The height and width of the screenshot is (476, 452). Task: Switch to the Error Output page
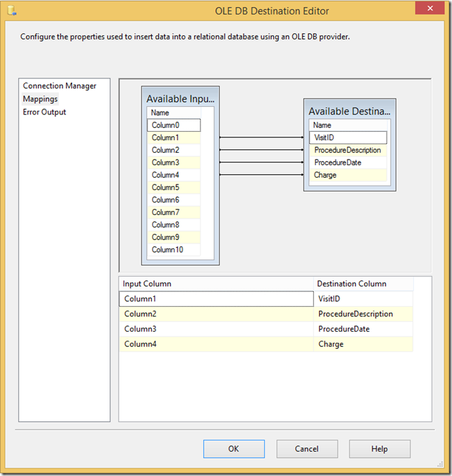[x=44, y=112]
